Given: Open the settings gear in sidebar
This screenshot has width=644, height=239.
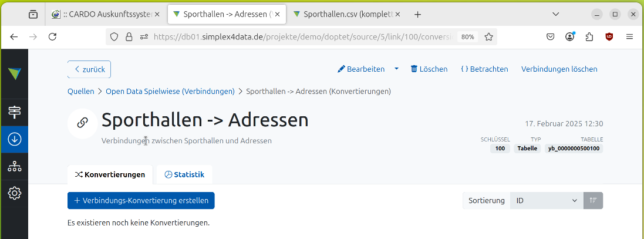Looking at the screenshot, I should pyautogui.click(x=14, y=193).
